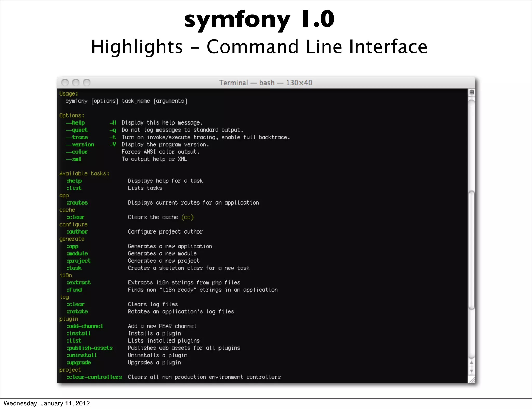The image size is (532, 409).
Task: Click the ':rotate' task
Action: pyautogui.click(x=77, y=312)
